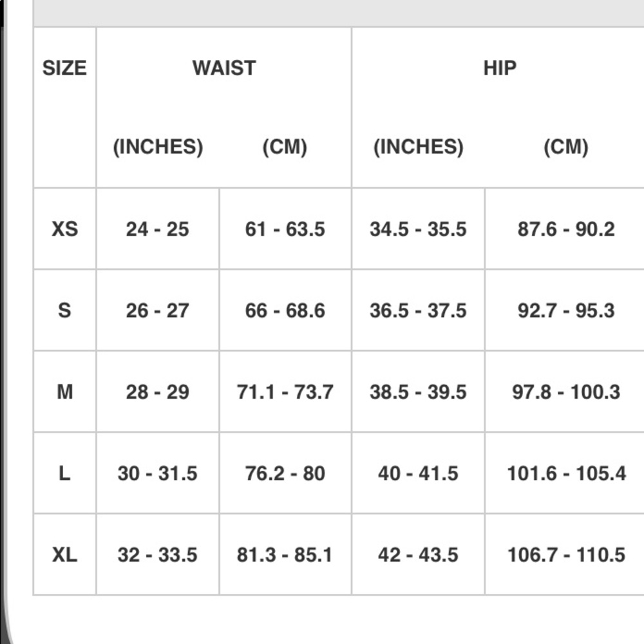The width and height of the screenshot is (644, 644).
Task: Click the hip inches cell 42 - 43.5
Action: [x=418, y=554]
